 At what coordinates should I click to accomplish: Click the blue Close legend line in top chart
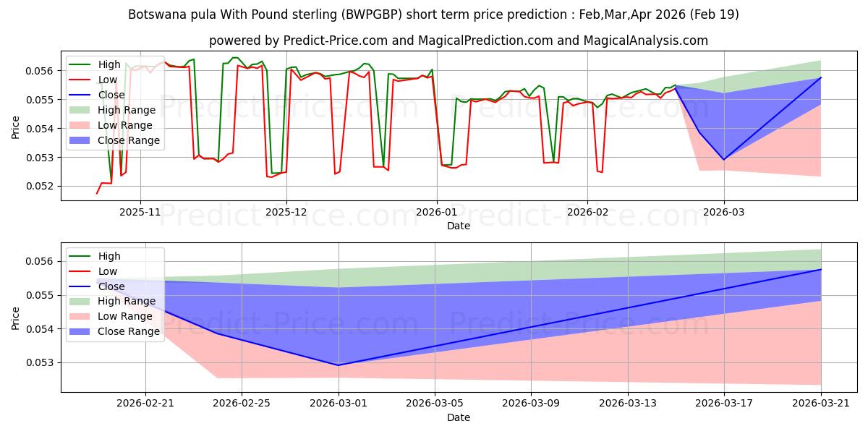[82, 95]
